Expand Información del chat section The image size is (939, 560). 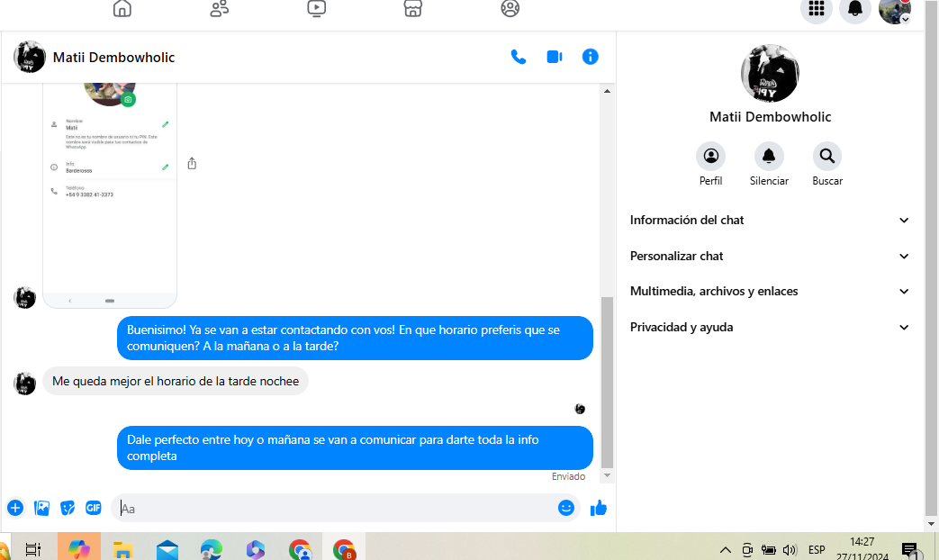pos(770,220)
